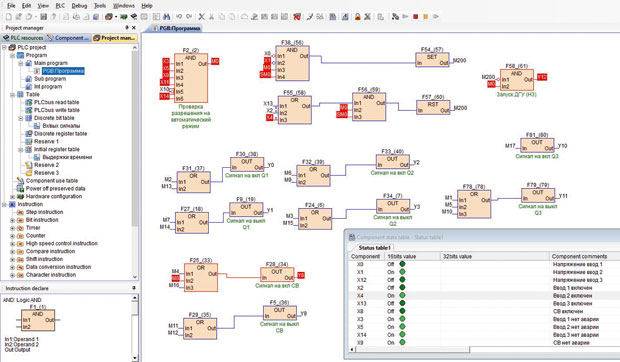Select the F57_(60) RST block
The width and height of the screenshot is (620, 362).
point(433,107)
